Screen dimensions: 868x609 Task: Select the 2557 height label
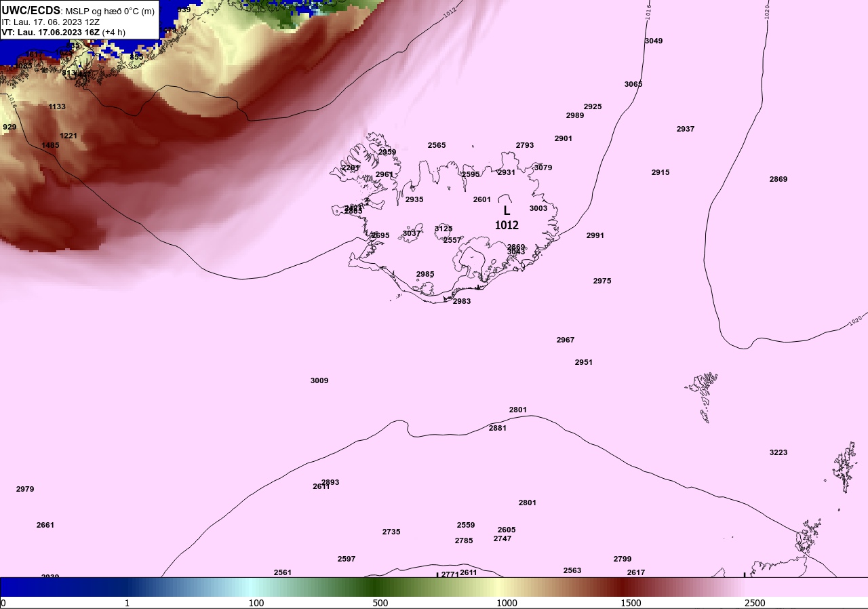click(452, 240)
